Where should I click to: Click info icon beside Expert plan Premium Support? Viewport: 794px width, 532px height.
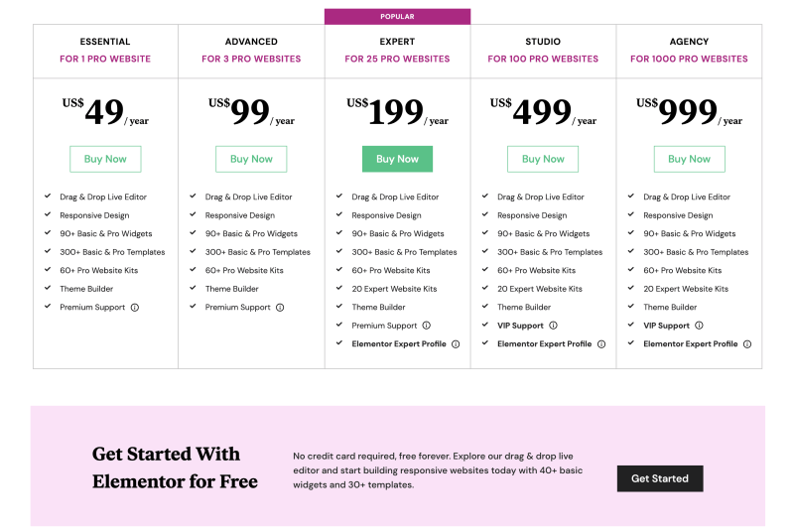[427, 326]
